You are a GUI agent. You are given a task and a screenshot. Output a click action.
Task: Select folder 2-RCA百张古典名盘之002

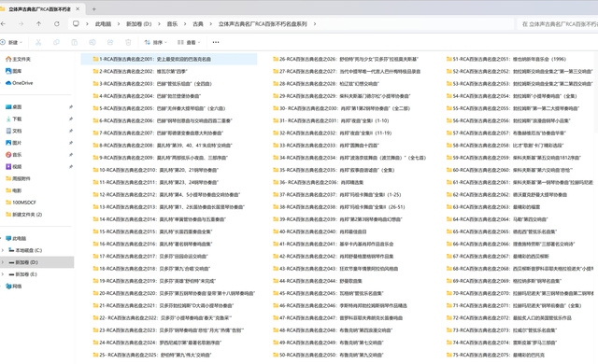(140, 71)
